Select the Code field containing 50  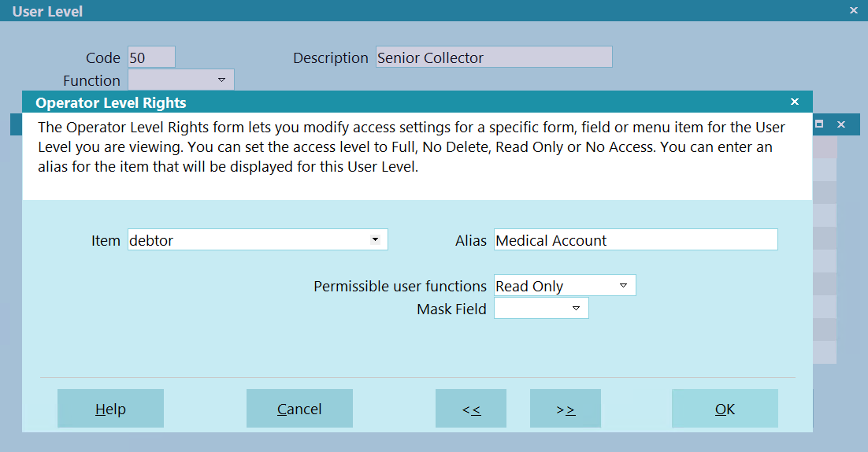(152, 57)
